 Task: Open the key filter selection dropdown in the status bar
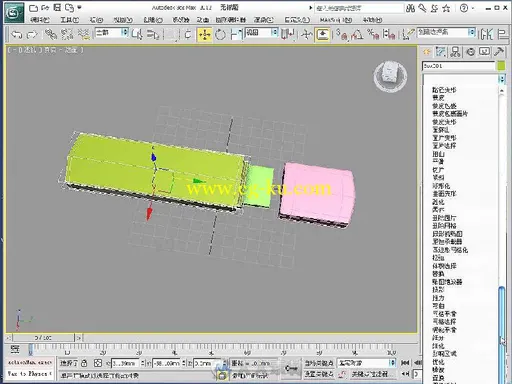[367, 363]
